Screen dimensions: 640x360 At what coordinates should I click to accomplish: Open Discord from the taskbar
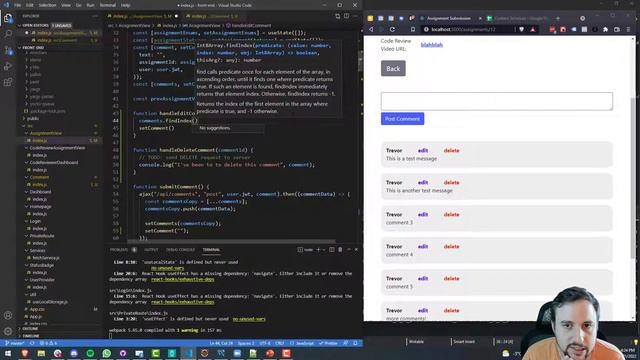pos(74,353)
